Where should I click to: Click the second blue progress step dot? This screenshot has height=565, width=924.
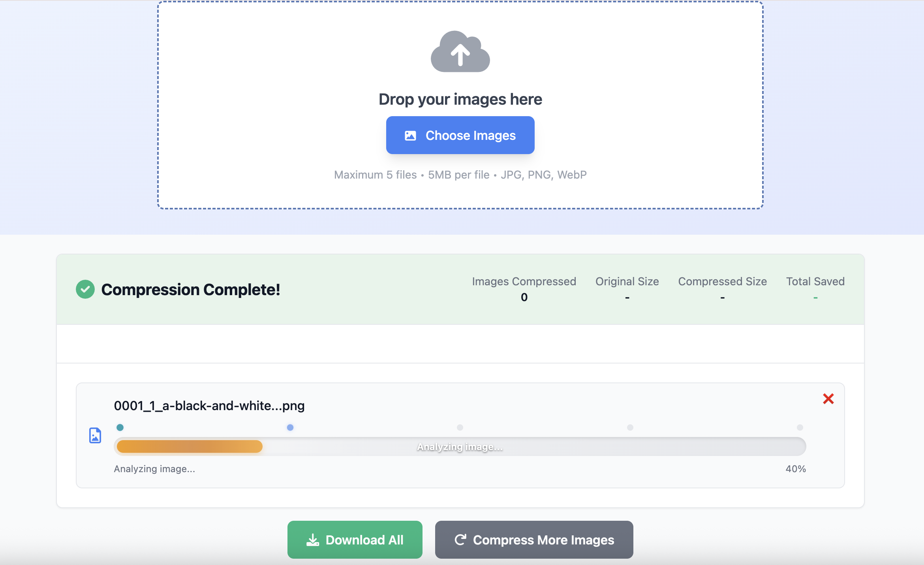[290, 428]
